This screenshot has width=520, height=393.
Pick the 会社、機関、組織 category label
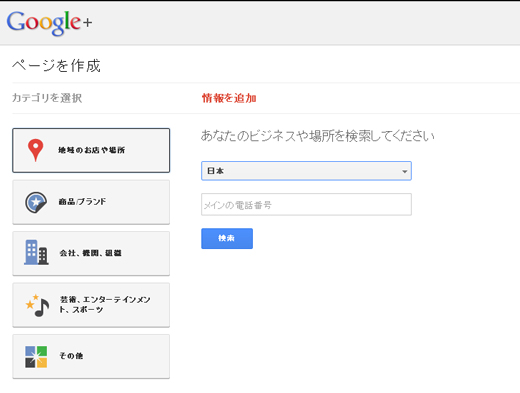tap(90, 253)
